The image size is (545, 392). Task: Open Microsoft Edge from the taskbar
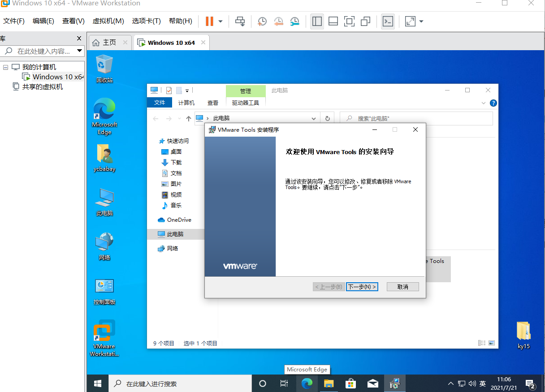pos(307,383)
